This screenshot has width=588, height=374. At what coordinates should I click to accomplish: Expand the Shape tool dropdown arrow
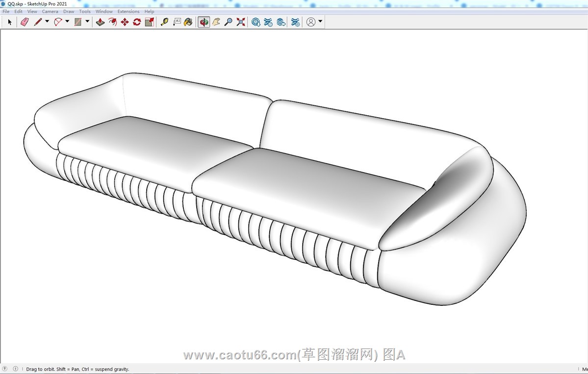(87, 22)
